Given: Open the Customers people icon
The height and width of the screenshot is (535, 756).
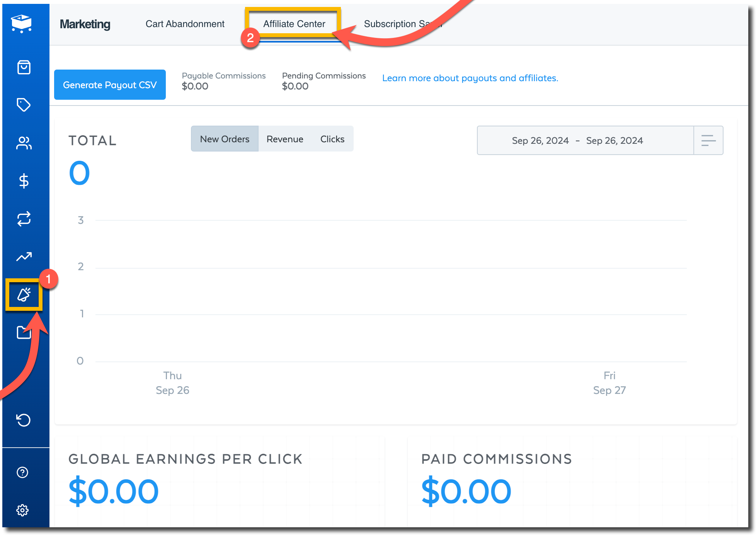Looking at the screenshot, I should pos(24,143).
